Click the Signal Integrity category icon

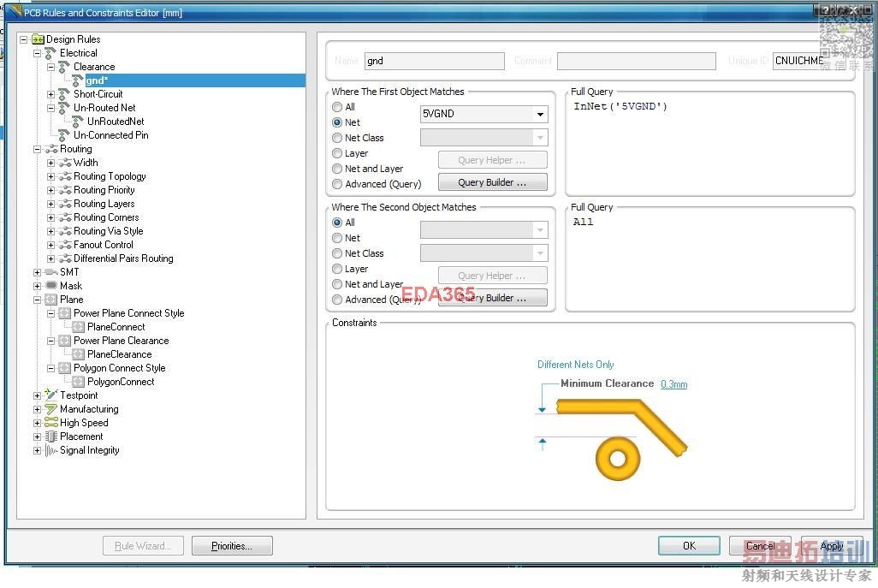tap(51, 450)
